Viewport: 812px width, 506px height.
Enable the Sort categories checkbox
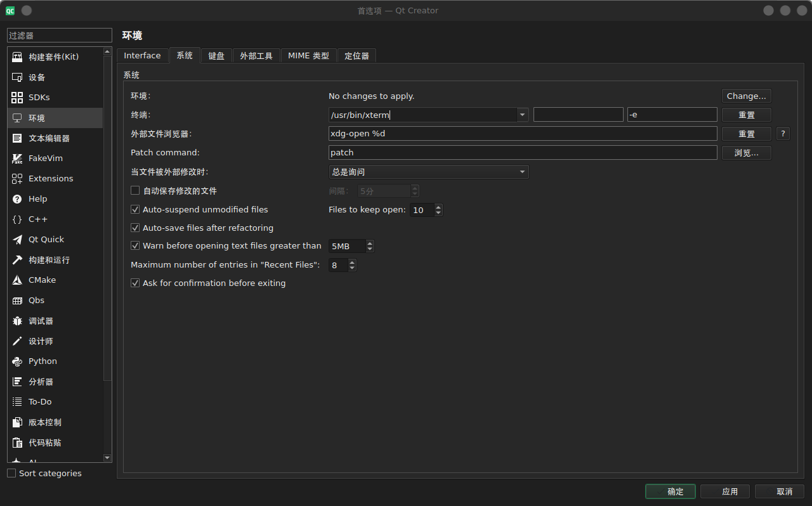[x=11, y=473]
